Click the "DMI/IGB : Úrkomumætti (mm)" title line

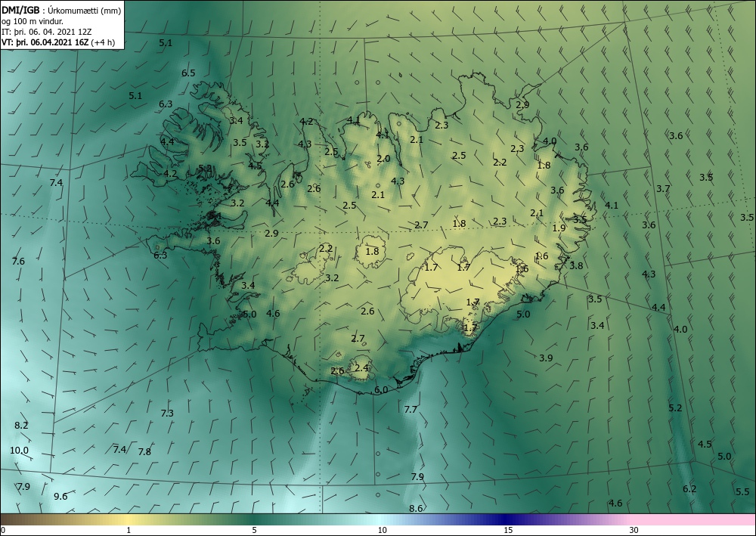[x=61, y=10]
